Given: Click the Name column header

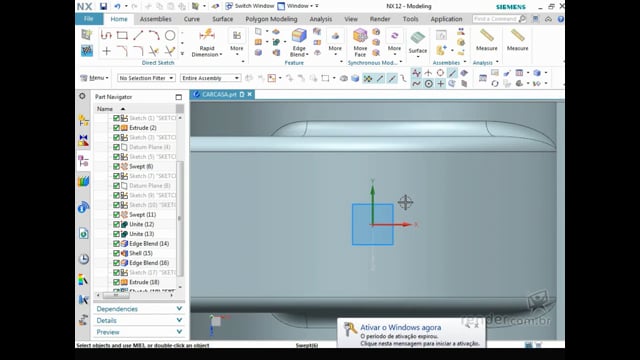Looking at the screenshot, I should [x=105, y=109].
